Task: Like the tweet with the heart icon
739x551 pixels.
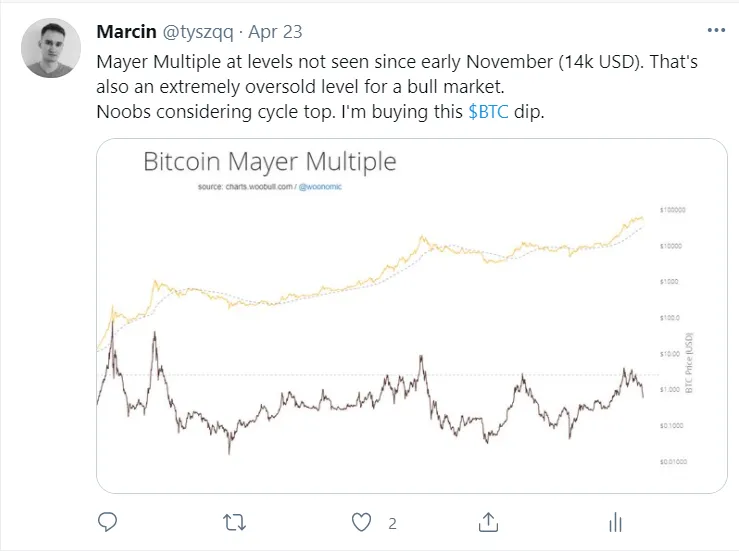Action: tap(361, 522)
